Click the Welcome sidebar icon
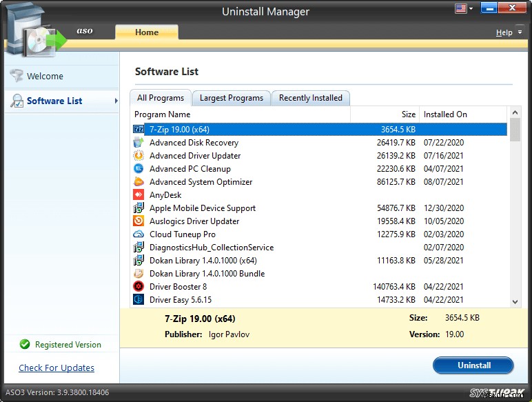Viewport: 532px width, 402px height. [16, 76]
